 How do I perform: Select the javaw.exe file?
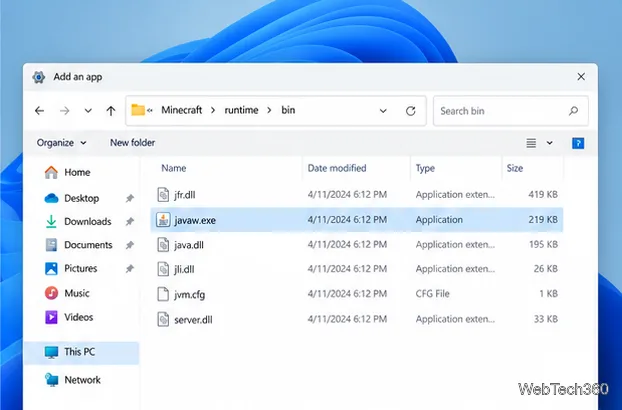tap(357, 220)
